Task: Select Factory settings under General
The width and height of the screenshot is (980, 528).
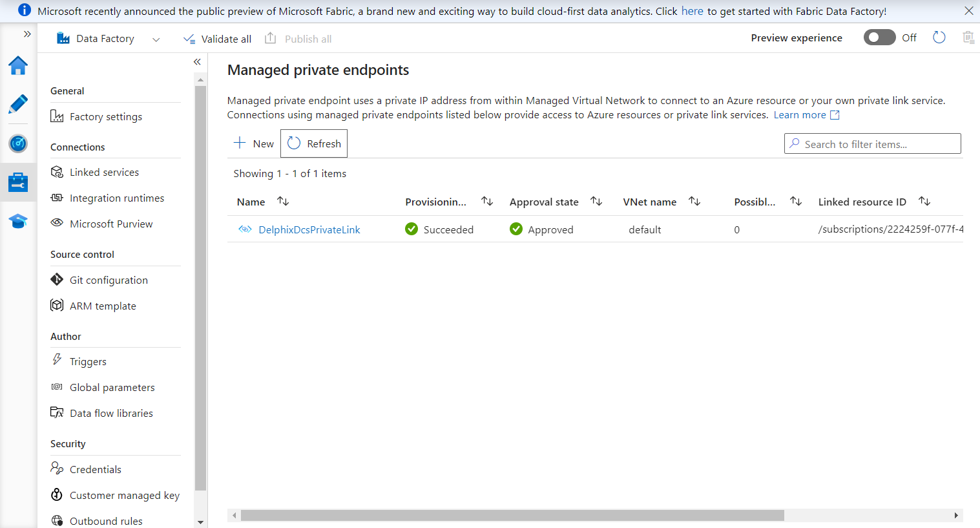Action: [106, 116]
